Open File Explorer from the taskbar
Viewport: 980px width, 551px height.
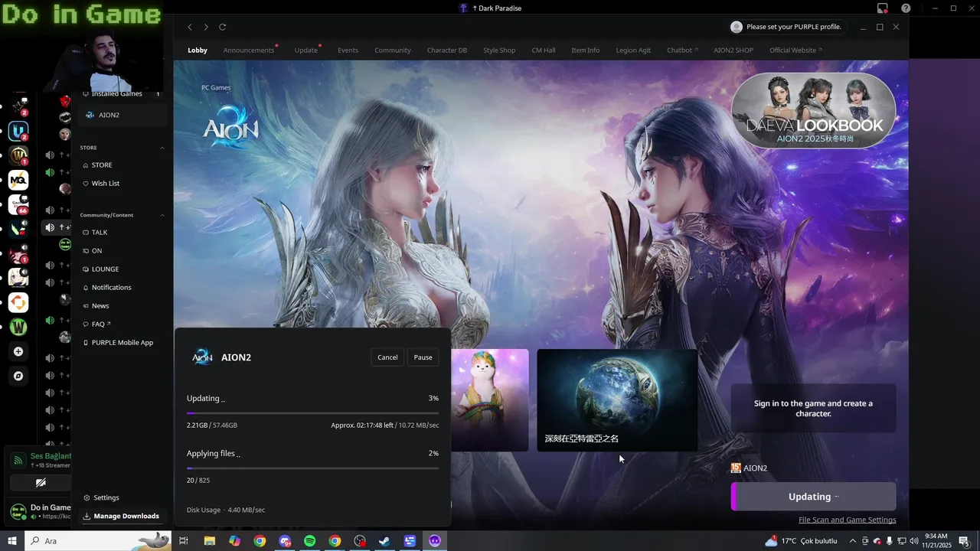209,541
